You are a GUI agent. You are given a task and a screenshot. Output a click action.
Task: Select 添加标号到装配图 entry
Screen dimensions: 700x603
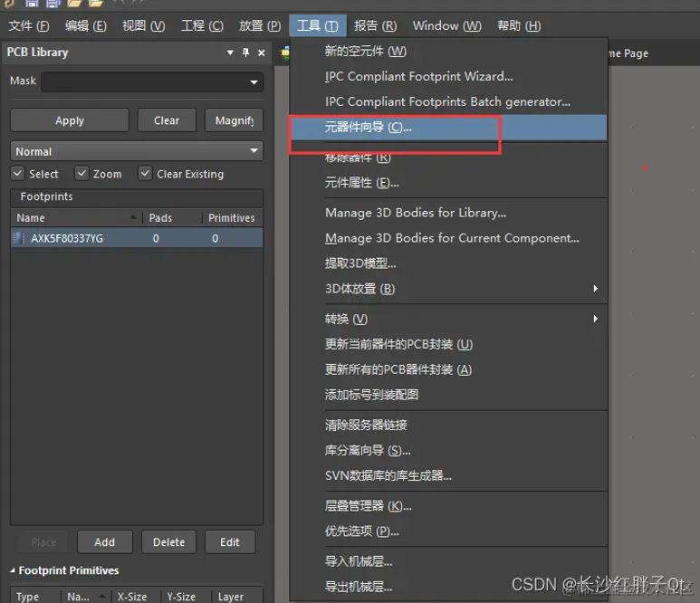point(448,395)
